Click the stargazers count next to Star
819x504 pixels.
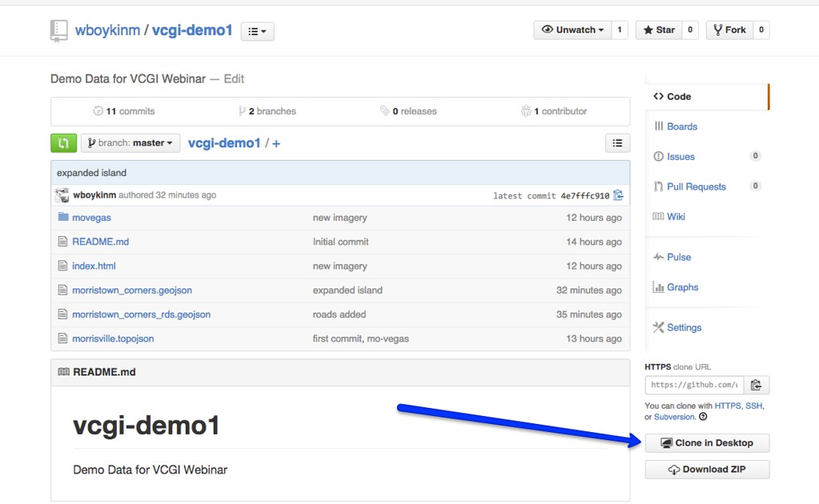click(x=690, y=30)
